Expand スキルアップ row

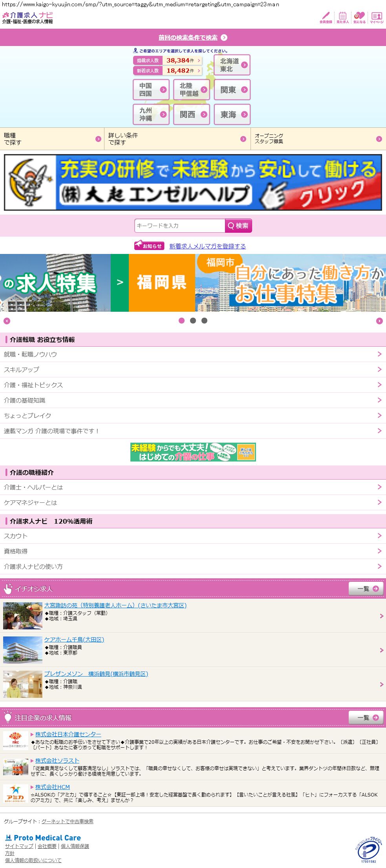[x=193, y=370]
